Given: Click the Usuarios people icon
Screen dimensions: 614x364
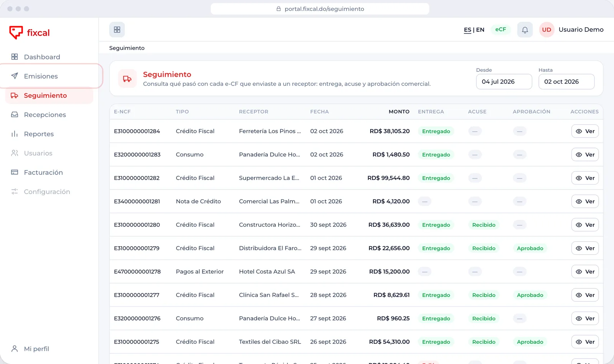Looking at the screenshot, I should (x=15, y=153).
